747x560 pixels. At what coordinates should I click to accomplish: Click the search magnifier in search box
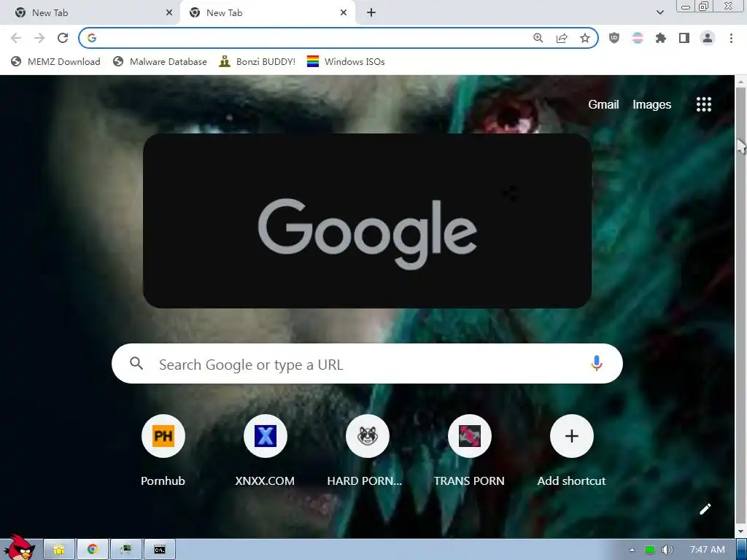coord(136,364)
